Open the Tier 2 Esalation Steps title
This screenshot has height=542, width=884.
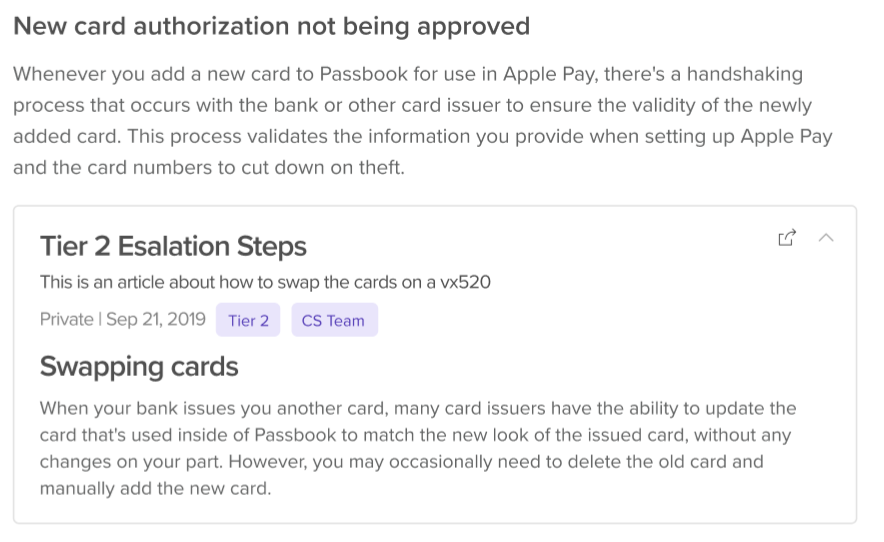point(173,246)
